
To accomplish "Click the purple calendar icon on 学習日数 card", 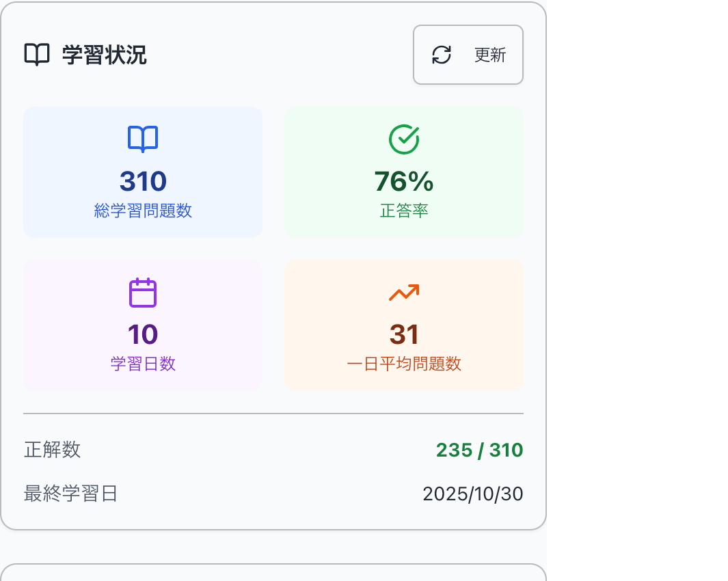I will click(143, 293).
